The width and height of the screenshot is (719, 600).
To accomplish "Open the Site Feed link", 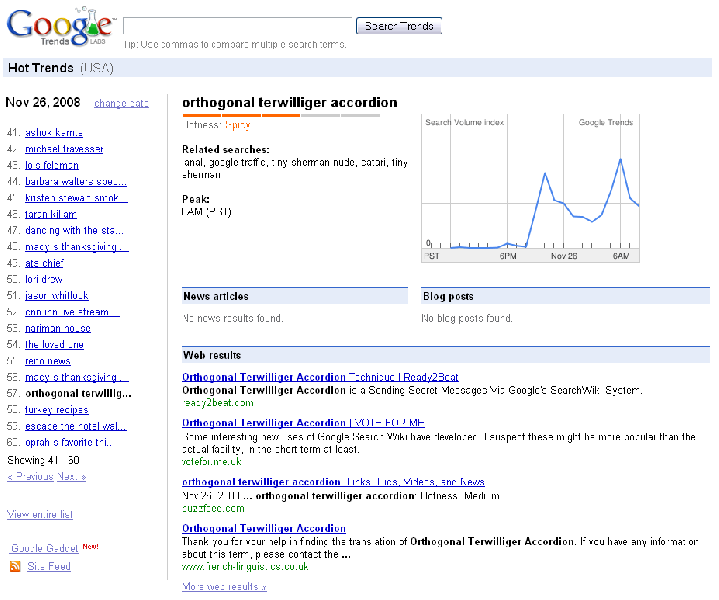I will (49, 567).
